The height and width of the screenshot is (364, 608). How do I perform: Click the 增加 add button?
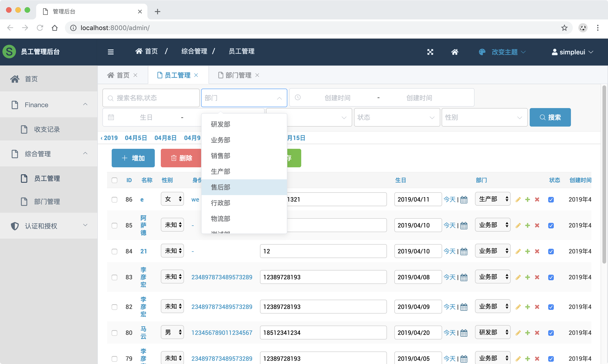tap(133, 158)
